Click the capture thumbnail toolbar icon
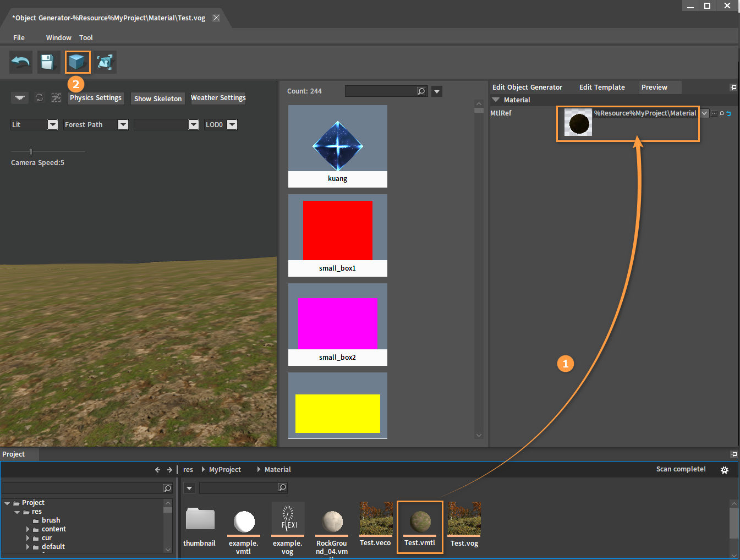This screenshot has width=740, height=560. coord(105,62)
